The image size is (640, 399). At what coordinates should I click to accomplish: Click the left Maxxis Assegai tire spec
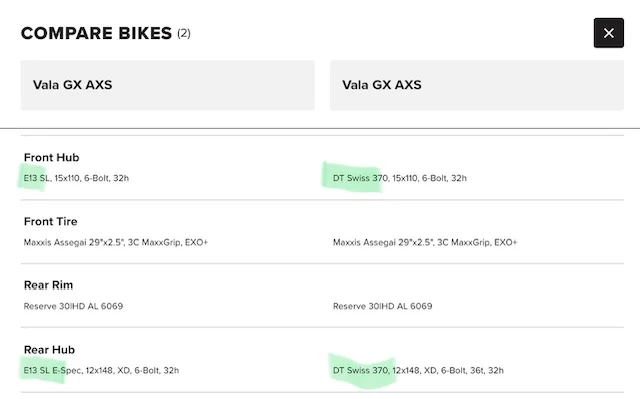pos(116,242)
